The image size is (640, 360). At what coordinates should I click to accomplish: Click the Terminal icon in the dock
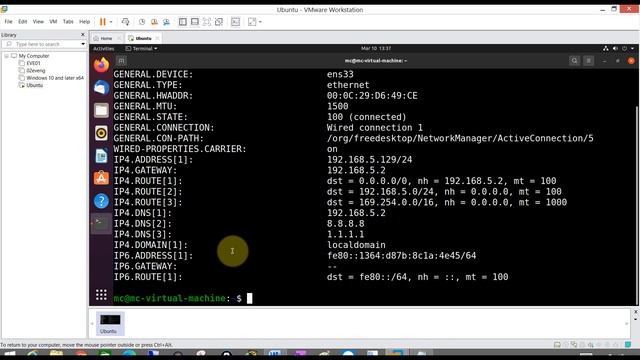pyautogui.click(x=101, y=223)
